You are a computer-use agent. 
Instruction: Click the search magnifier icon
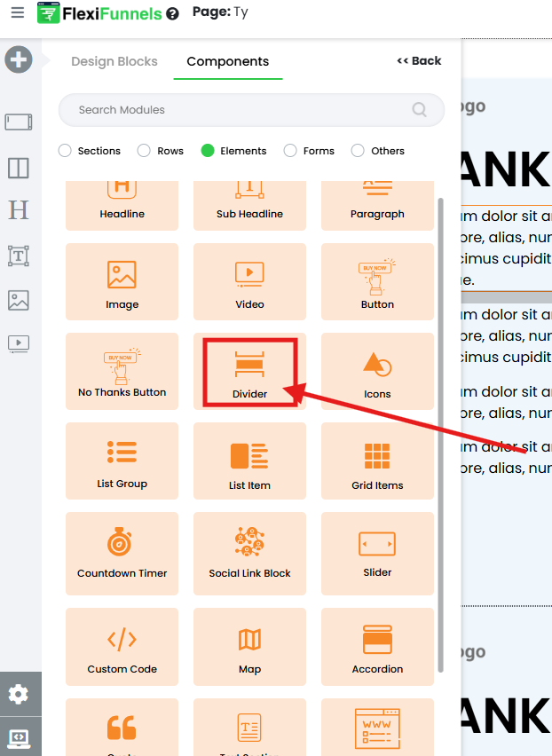point(419,110)
